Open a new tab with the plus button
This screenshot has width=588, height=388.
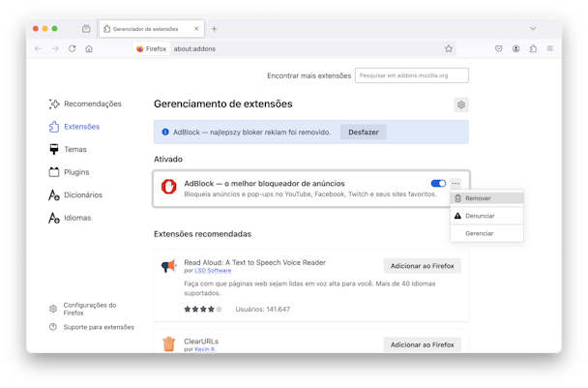tap(214, 29)
